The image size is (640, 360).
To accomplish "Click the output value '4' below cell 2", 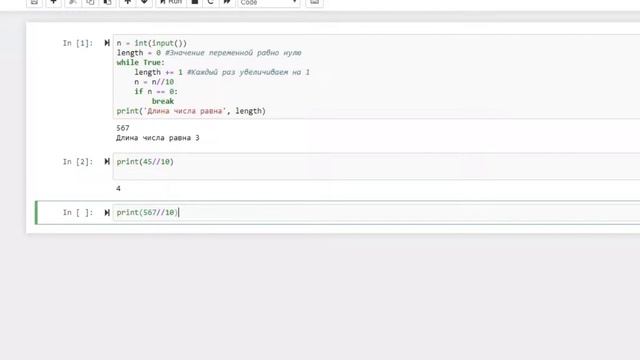I will [x=118, y=189].
